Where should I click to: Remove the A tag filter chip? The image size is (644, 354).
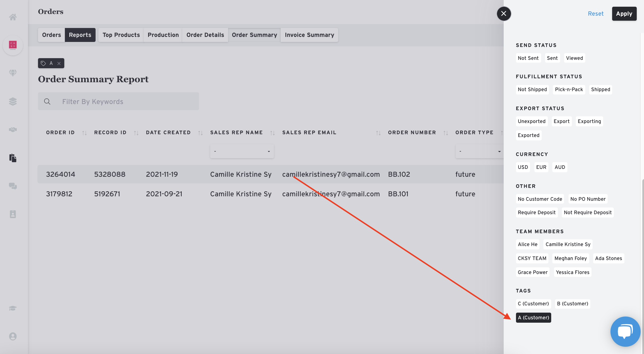pyautogui.click(x=59, y=63)
